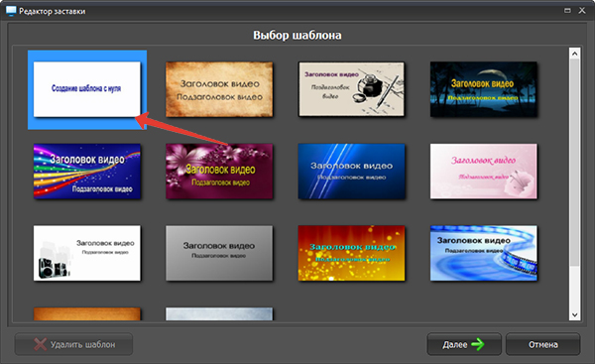Pick the inkwell and pen template
The width and height of the screenshot is (595, 364).
tap(351, 89)
